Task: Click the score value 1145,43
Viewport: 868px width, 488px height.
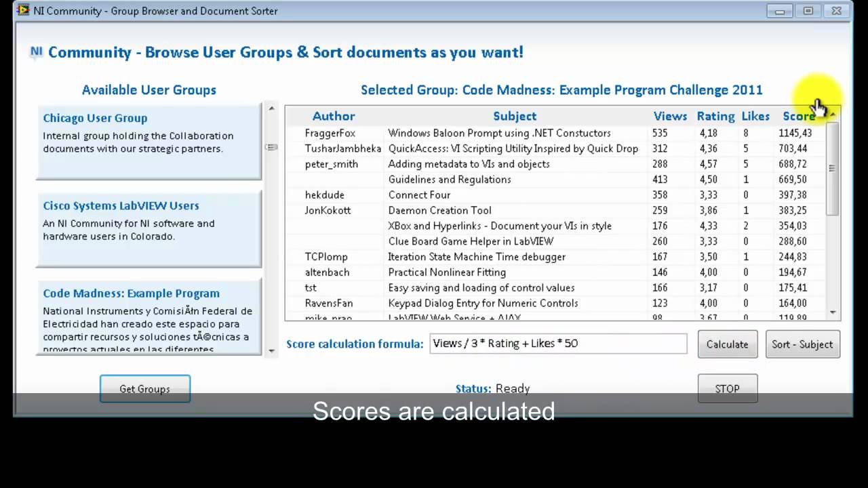Action: [795, 133]
